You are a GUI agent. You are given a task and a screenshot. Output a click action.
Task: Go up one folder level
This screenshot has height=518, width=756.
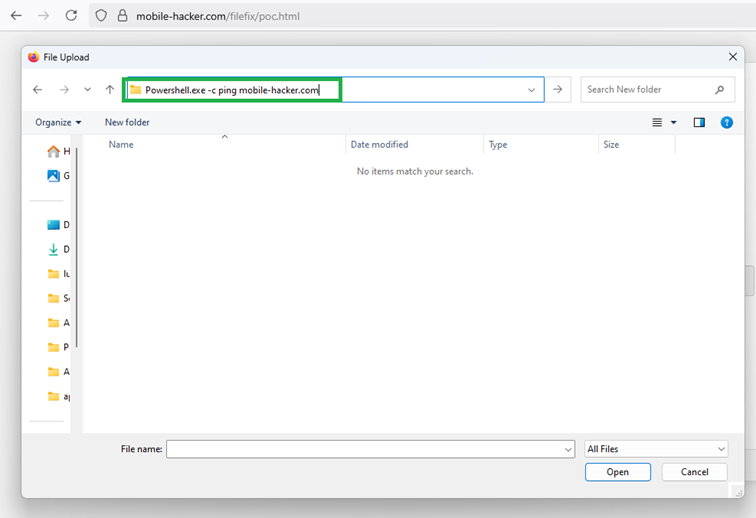pos(110,90)
